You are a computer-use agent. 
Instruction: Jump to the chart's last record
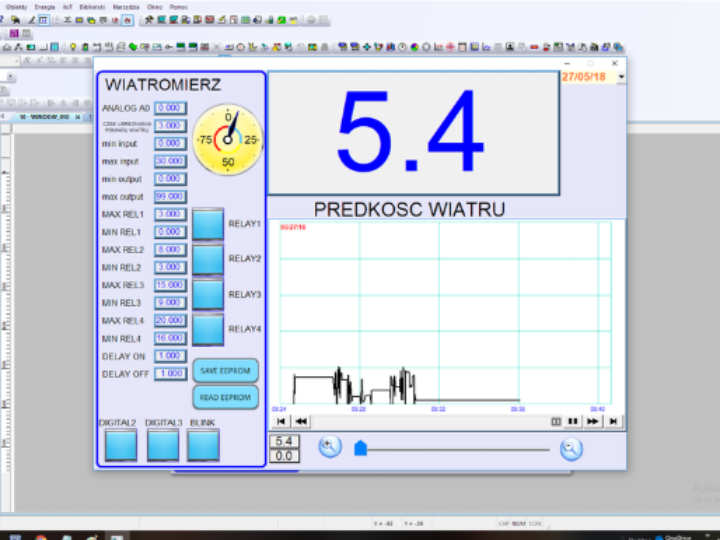tap(613, 421)
